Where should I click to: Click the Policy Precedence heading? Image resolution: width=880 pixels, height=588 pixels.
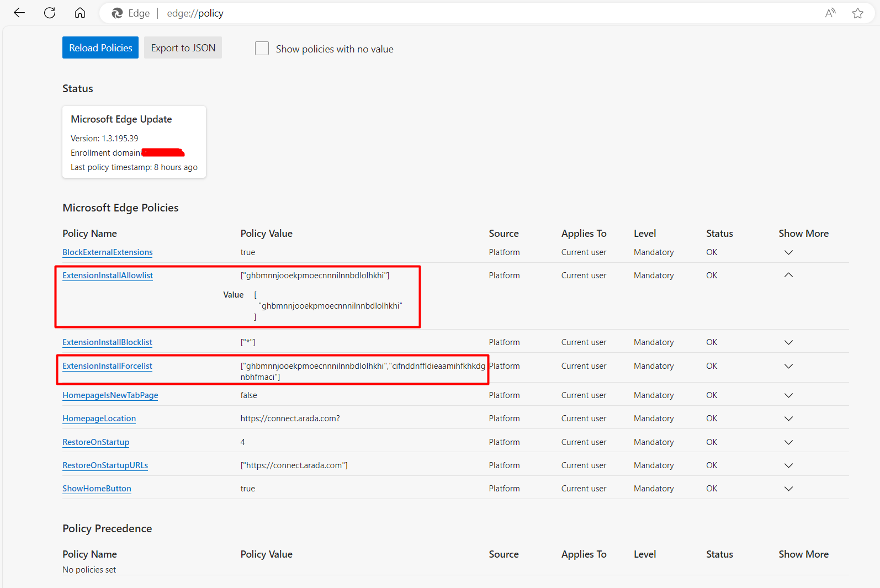[x=107, y=528]
